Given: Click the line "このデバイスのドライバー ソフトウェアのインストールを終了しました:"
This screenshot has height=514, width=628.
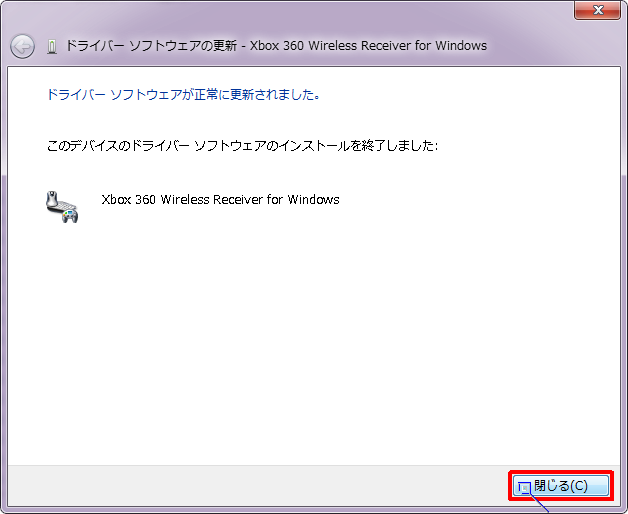Looking at the screenshot, I should point(242,145).
